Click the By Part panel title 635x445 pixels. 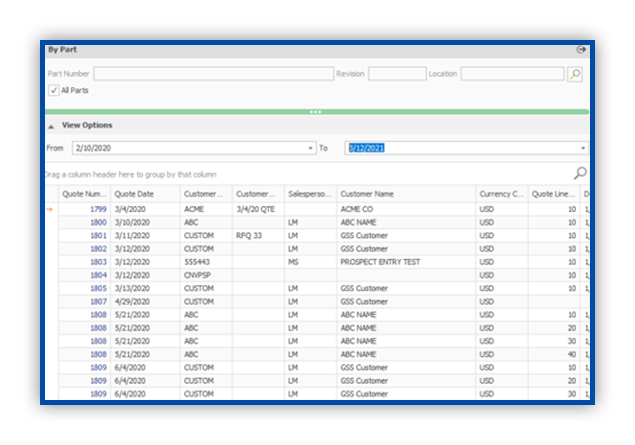[62, 50]
